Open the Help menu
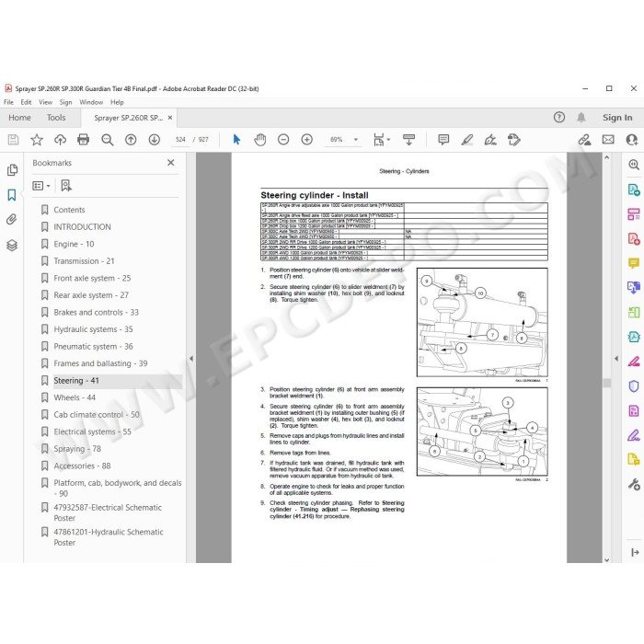The width and height of the screenshot is (644, 644). click(117, 102)
